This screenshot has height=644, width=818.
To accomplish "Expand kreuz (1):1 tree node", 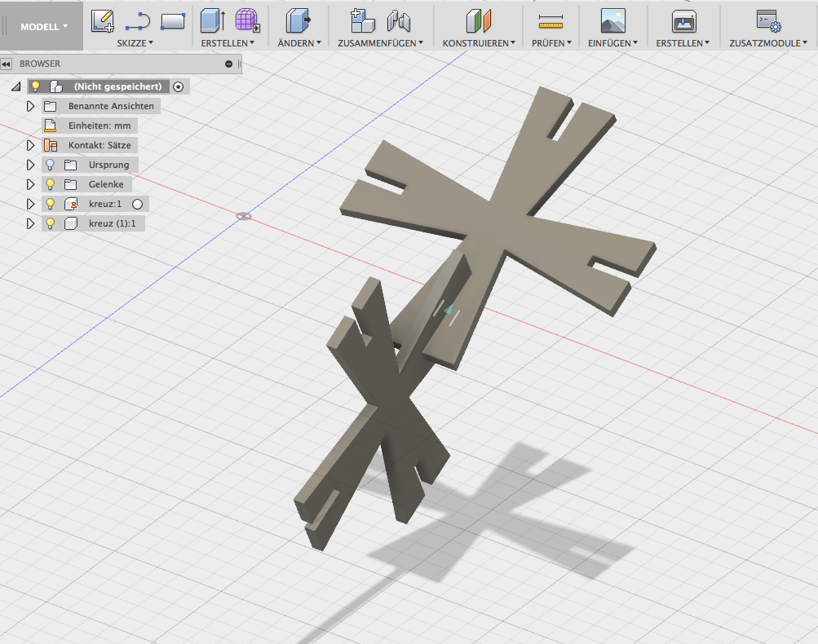I will (30, 223).
